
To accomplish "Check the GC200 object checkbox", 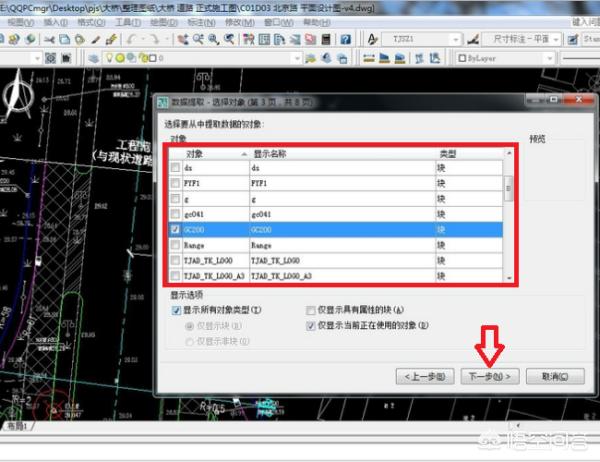I will click(x=176, y=229).
